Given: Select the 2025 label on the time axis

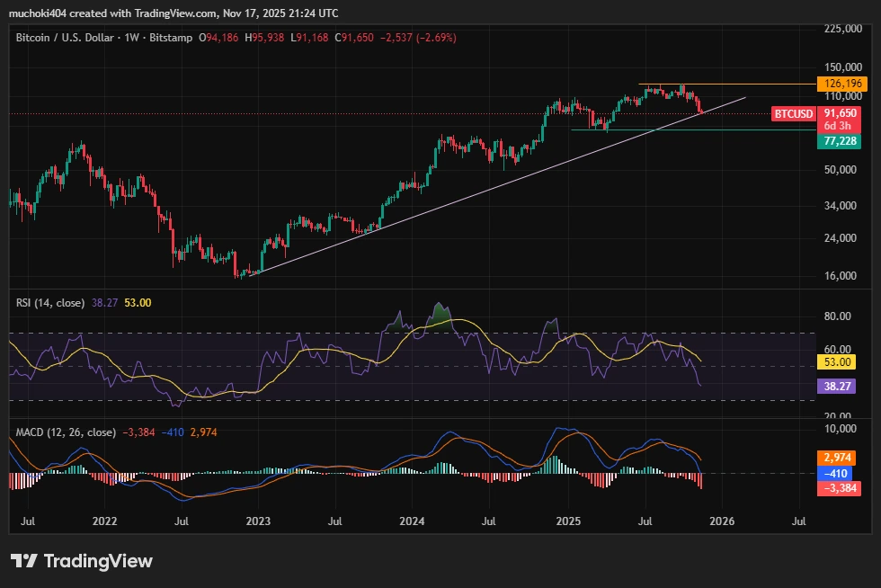Looking at the screenshot, I should point(570,521).
